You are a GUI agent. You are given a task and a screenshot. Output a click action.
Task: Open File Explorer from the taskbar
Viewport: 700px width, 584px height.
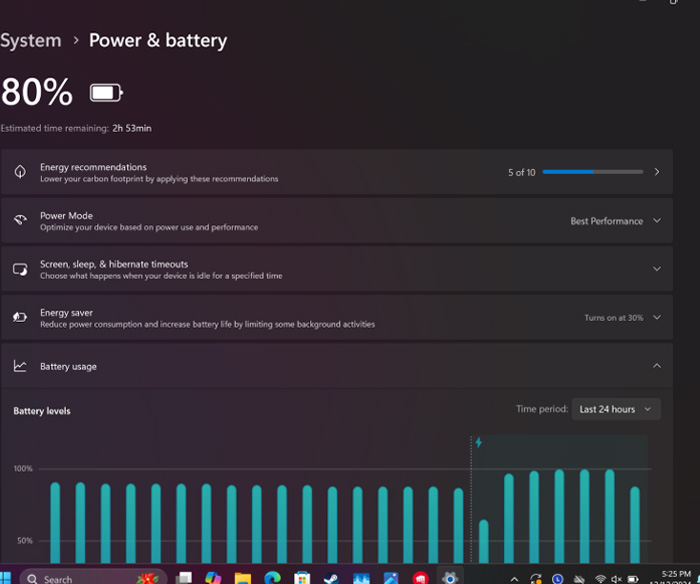tap(242, 578)
